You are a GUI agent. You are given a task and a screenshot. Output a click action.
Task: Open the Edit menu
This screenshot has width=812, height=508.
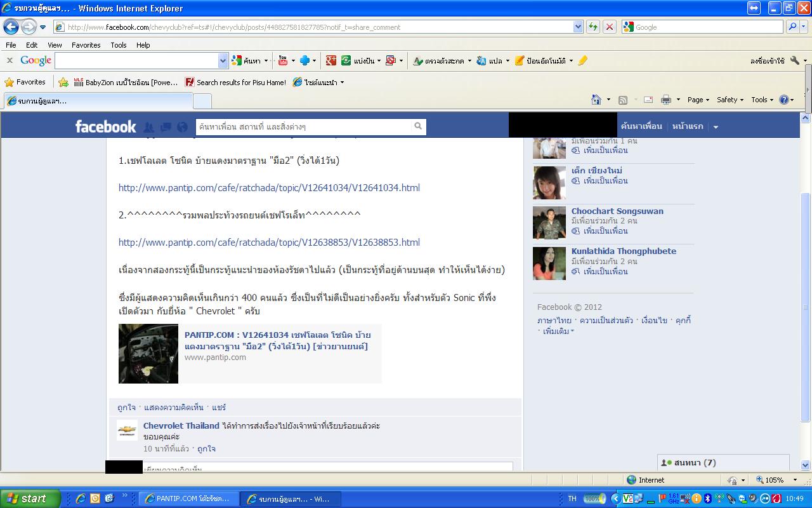[32, 45]
